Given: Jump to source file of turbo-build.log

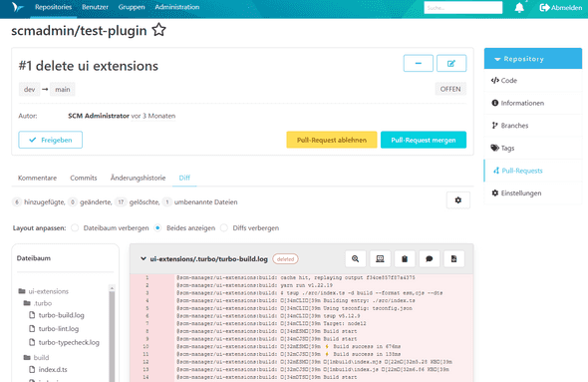Looking at the screenshot, I should [453, 259].
